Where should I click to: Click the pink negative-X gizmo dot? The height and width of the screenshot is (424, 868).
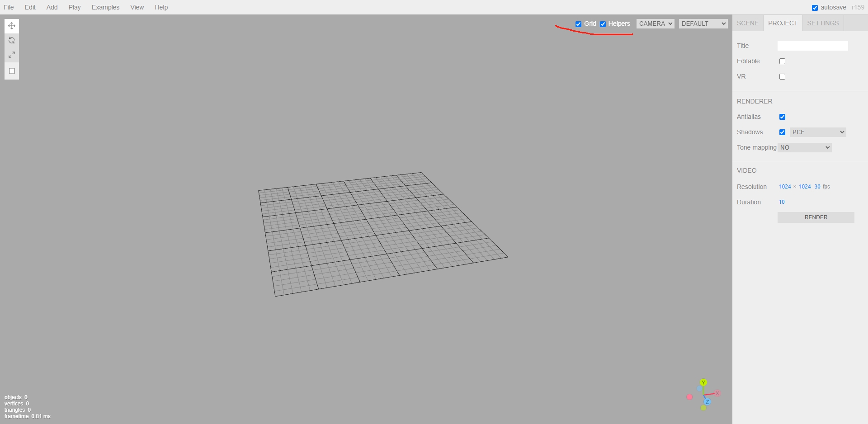[x=689, y=397]
